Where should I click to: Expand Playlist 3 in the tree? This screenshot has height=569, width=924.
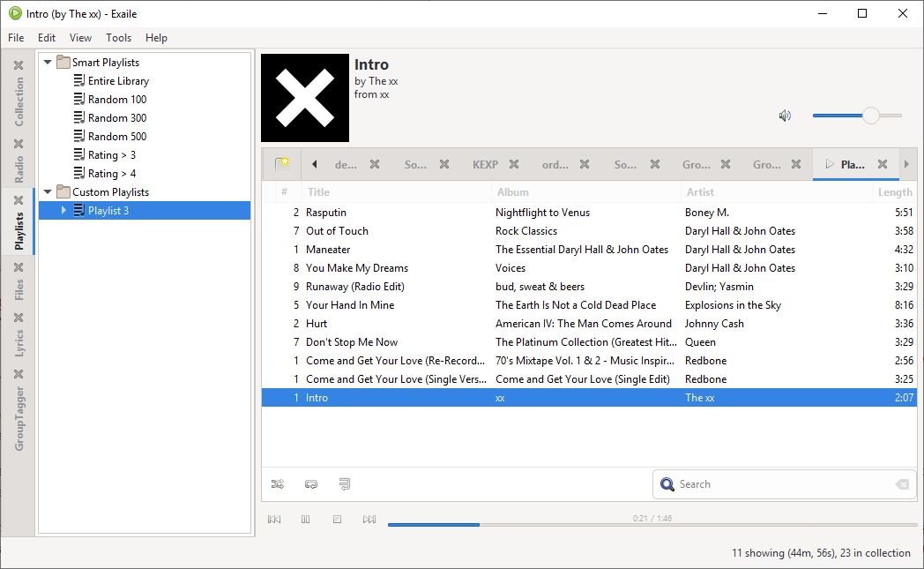[63, 211]
